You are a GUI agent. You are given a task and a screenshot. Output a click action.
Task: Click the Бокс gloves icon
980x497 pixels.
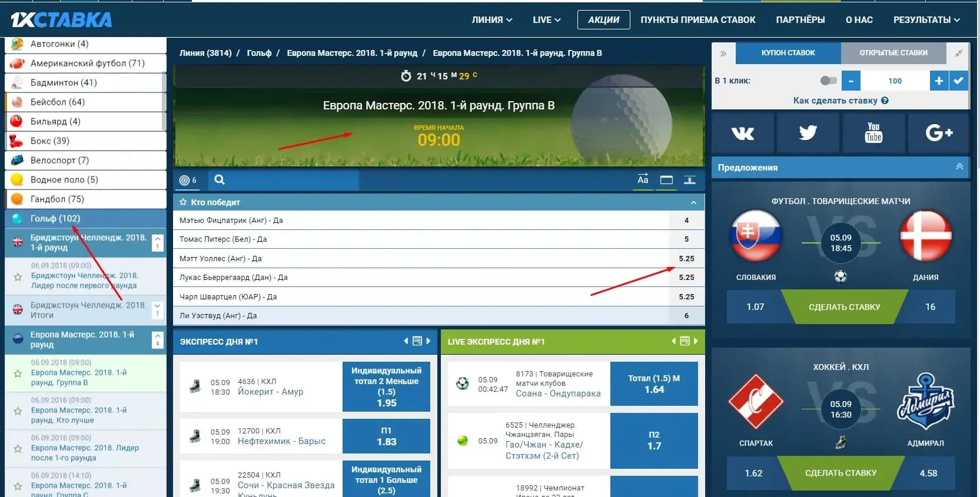17,141
